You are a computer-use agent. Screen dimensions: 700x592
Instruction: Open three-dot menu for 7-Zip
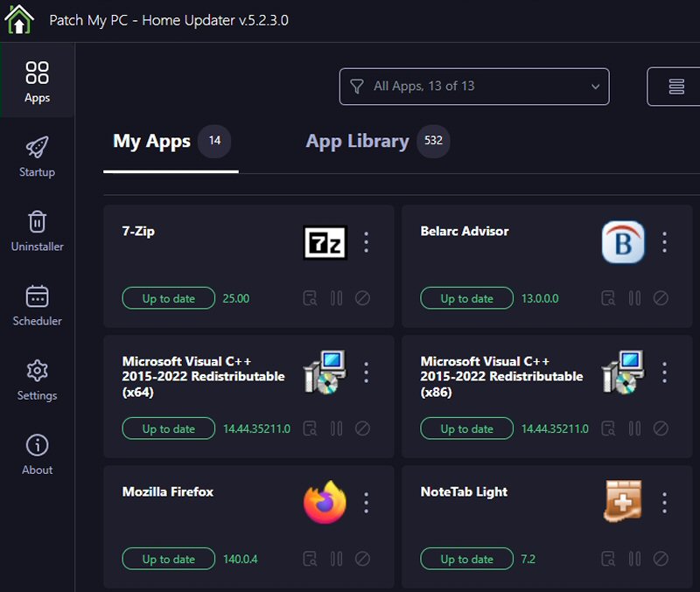[366, 242]
